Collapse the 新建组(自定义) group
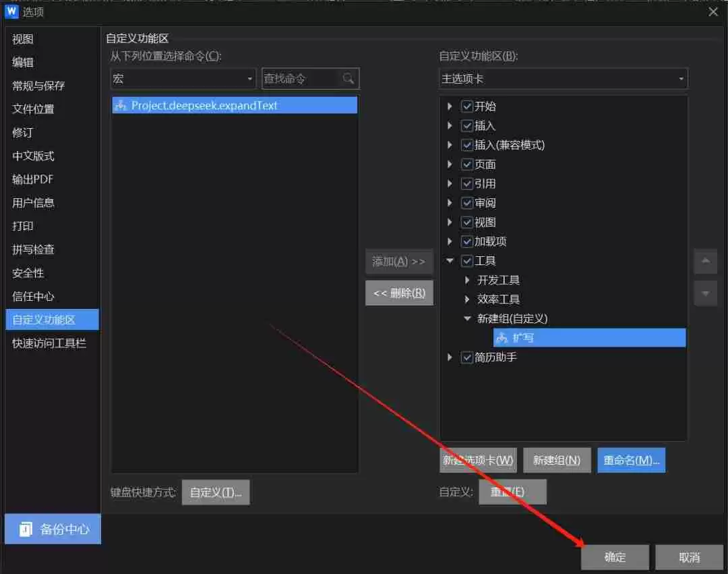 coord(468,318)
